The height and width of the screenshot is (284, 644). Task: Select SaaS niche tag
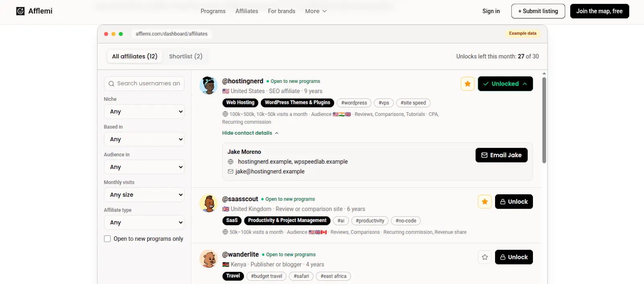click(232, 220)
